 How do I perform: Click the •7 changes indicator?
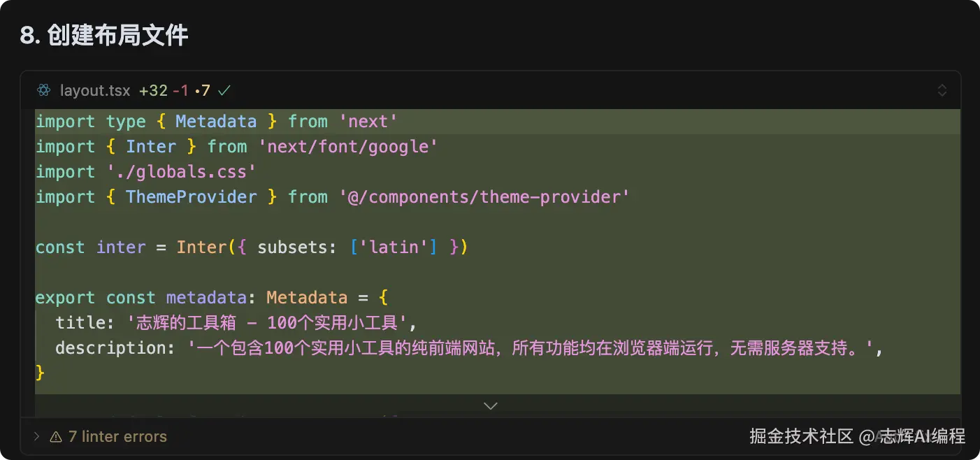[x=203, y=91]
